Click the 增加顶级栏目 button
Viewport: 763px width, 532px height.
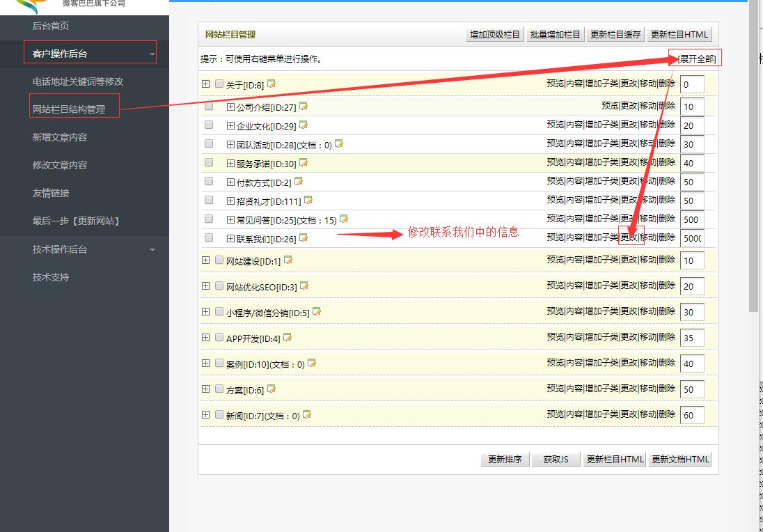pos(495,35)
